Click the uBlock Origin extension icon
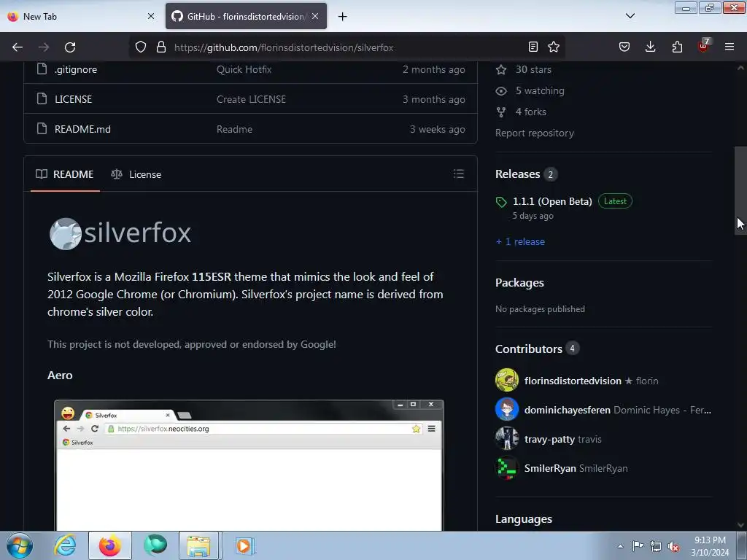This screenshot has height=560, width=747. [x=704, y=46]
